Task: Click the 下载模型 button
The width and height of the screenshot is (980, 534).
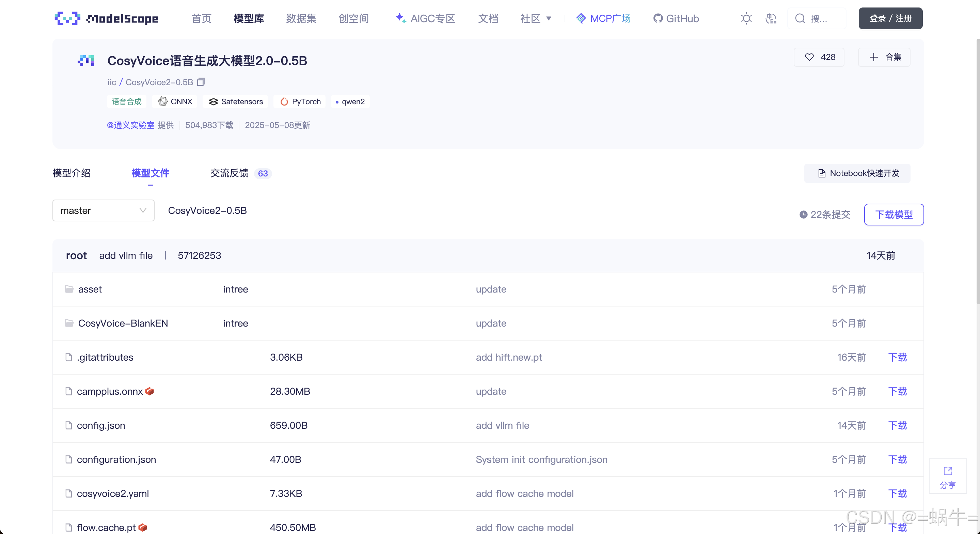Action: [893, 214]
